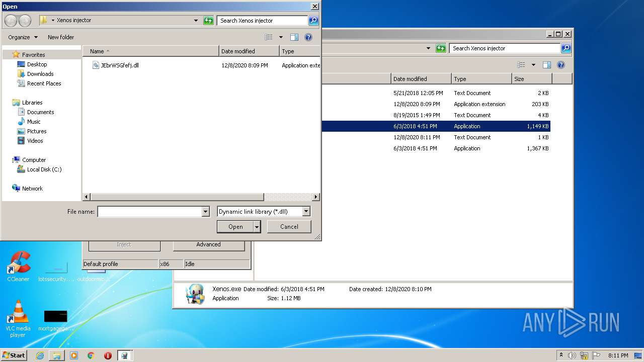This screenshot has width=644, height=362.
Task: Click New folder in Open dialog
Action: (x=61, y=37)
